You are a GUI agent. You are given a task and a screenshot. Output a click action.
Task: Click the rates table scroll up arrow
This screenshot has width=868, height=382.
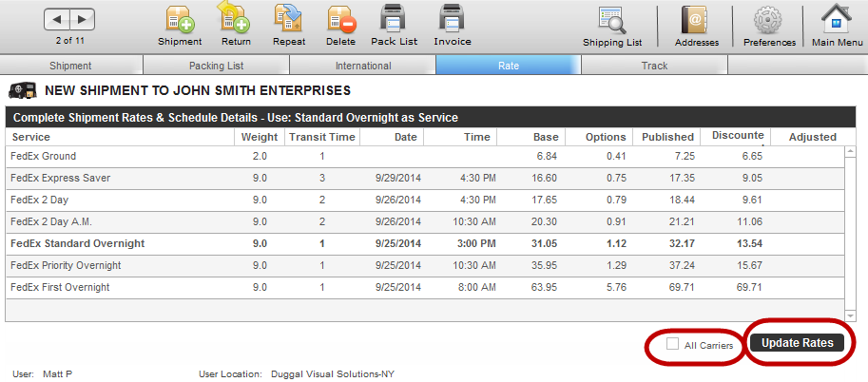tap(851, 152)
